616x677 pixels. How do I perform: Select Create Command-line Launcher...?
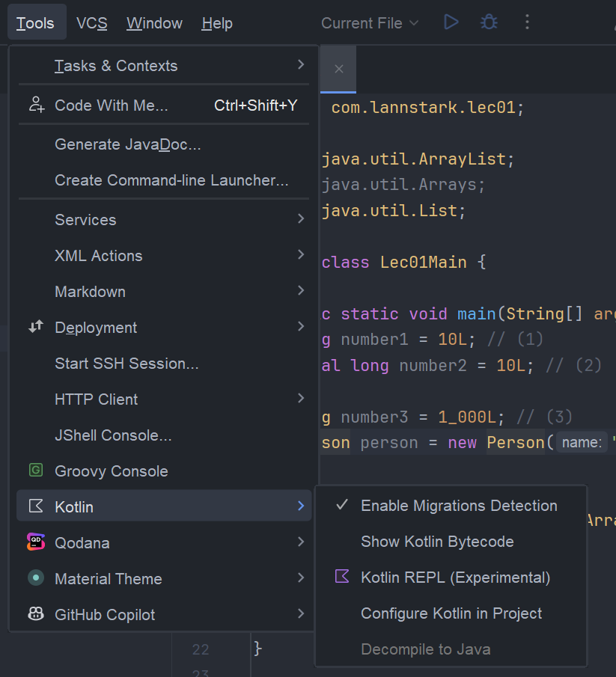pyautogui.click(x=164, y=180)
